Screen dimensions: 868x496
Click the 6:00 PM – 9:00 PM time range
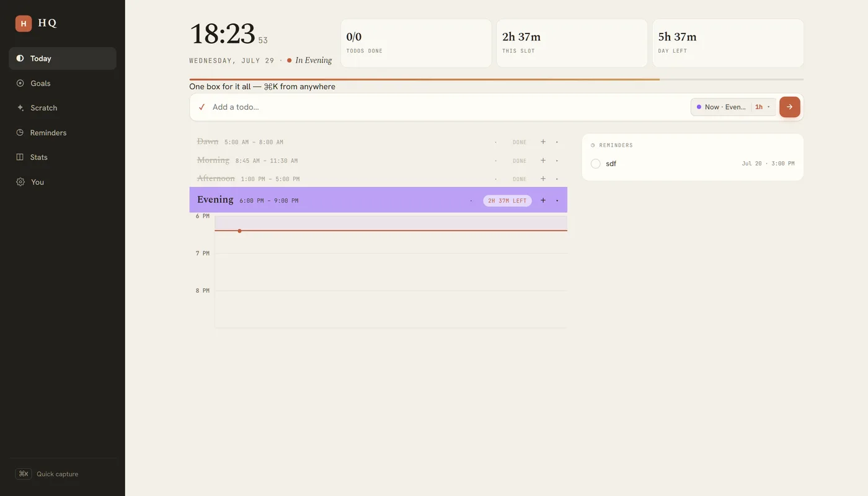269,201
